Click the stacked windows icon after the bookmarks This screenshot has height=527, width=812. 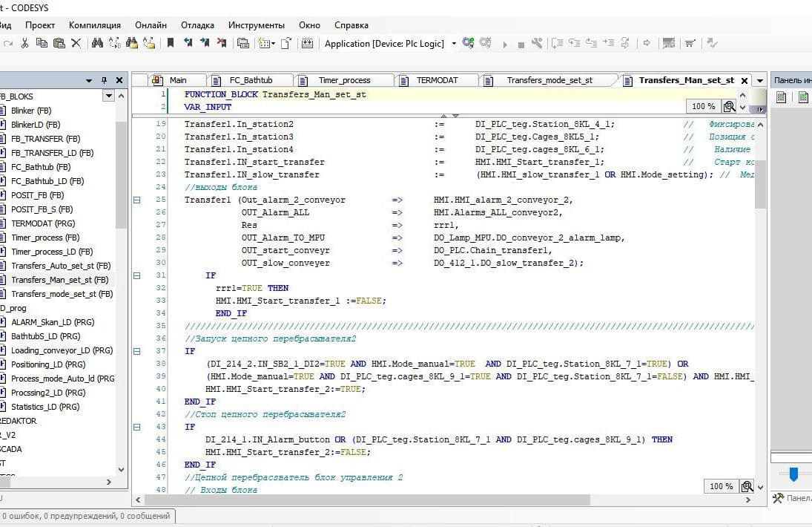coord(243,44)
